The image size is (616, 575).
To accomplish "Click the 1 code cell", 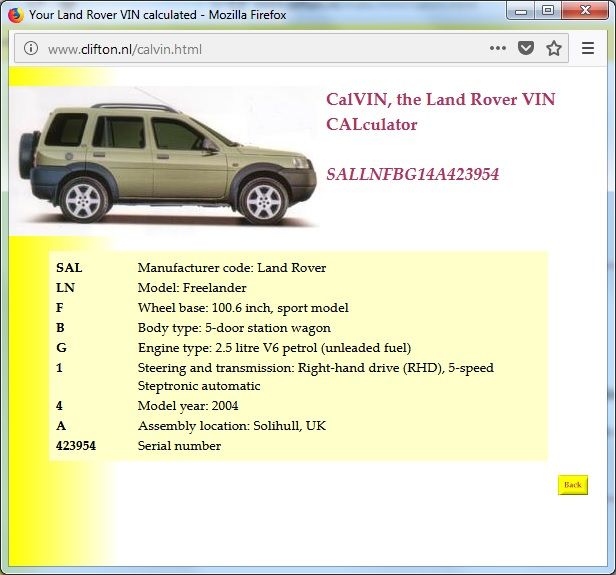I will (59, 368).
